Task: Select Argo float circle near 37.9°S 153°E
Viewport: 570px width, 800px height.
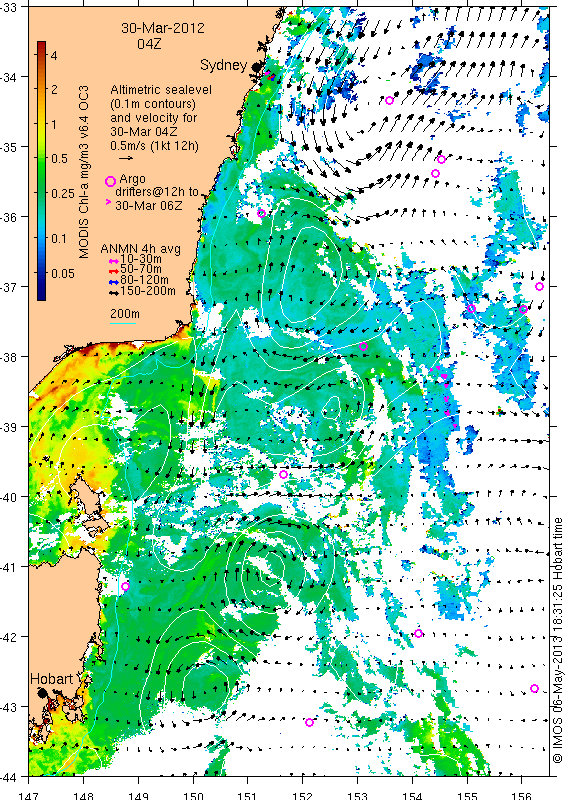Action: click(363, 346)
